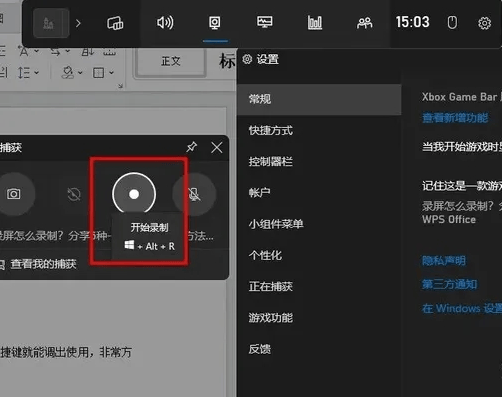
Task: Click the 捕获 widget title
Action: coord(11,147)
